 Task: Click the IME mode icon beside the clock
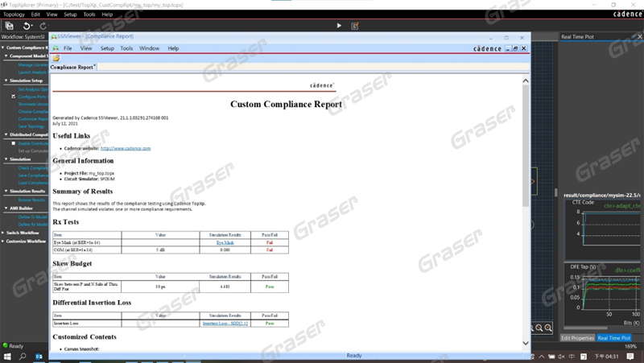pos(583,357)
